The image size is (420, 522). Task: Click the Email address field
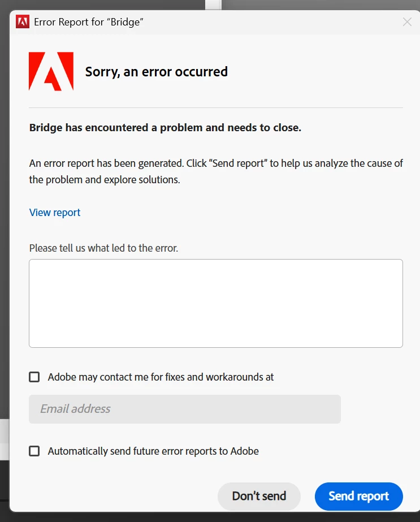tap(185, 409)
